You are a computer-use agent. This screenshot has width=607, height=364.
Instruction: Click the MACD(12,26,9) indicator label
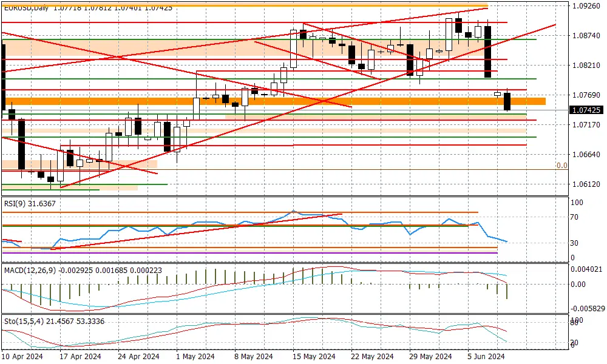83,271
